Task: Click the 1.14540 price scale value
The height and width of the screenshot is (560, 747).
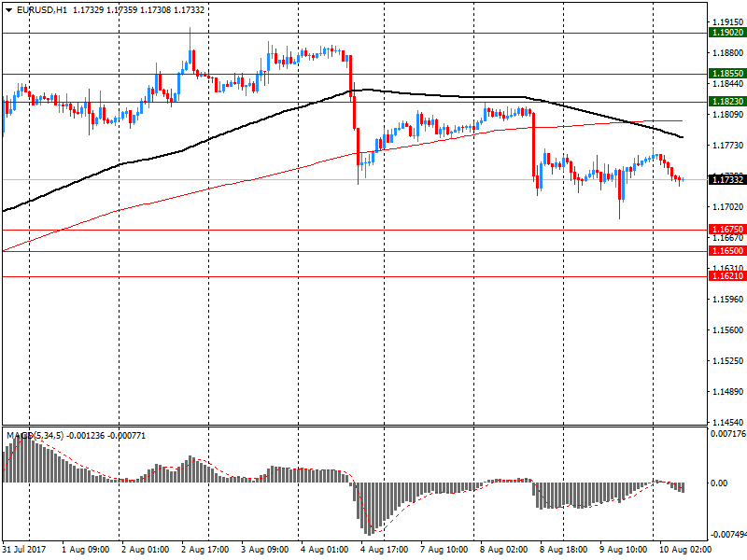Action: coord(728,422)
